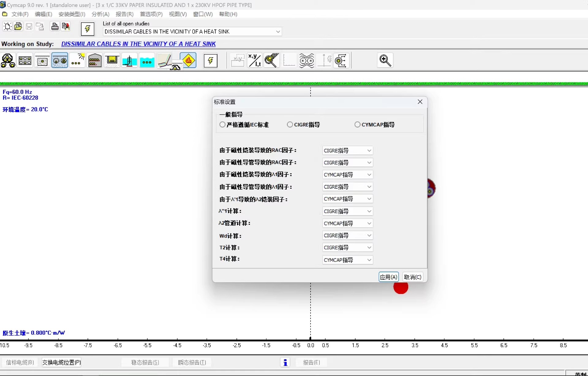588x376 pixels.
Task: Select the crossing cables icon
Action: click(x=165, y=61)
